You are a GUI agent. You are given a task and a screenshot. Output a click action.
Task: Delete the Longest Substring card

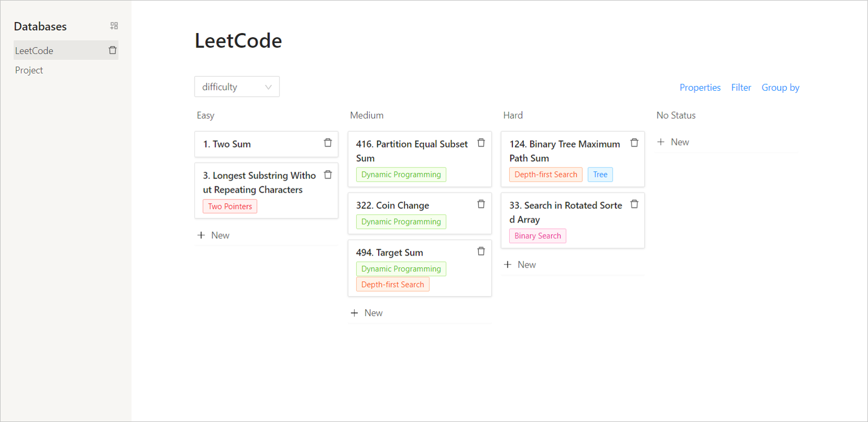point(328,175)
